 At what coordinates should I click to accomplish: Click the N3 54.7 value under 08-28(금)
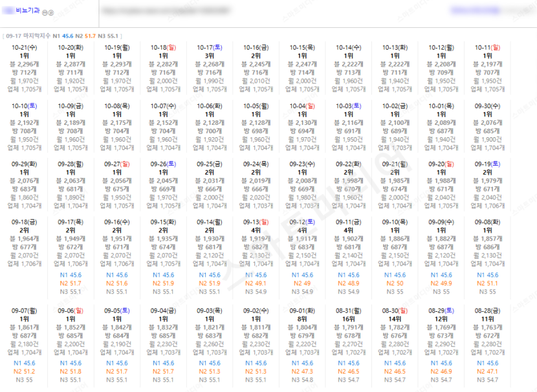(488, 380)
